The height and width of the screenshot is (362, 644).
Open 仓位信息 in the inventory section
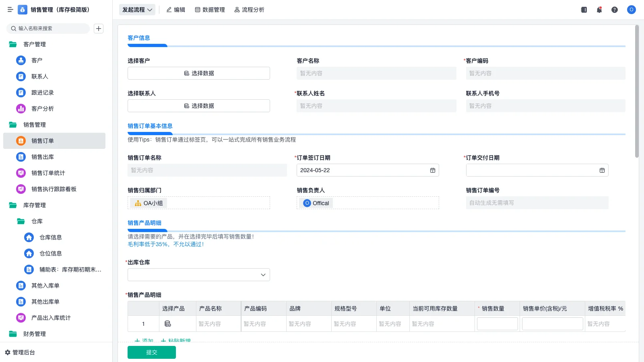(51, 253)
